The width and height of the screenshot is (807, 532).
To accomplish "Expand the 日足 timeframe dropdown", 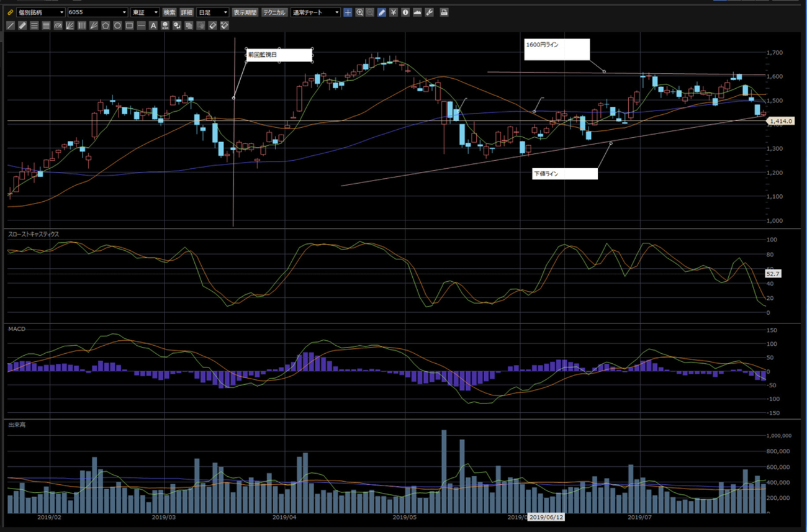I will [212, 12].
